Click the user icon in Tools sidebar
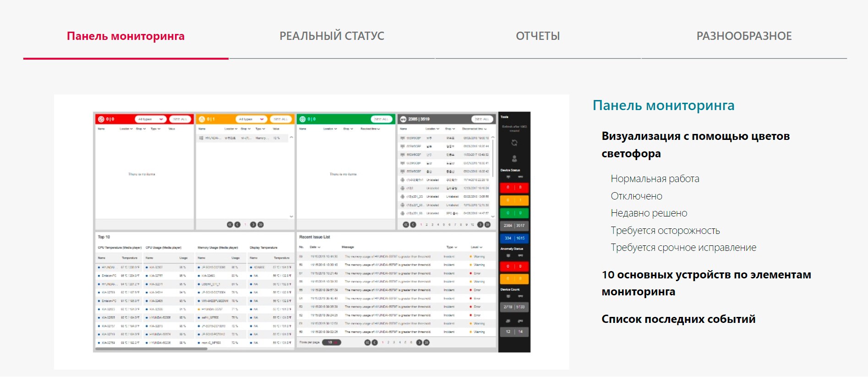This screenshot has width=868, height=377. tap(514, 159)
